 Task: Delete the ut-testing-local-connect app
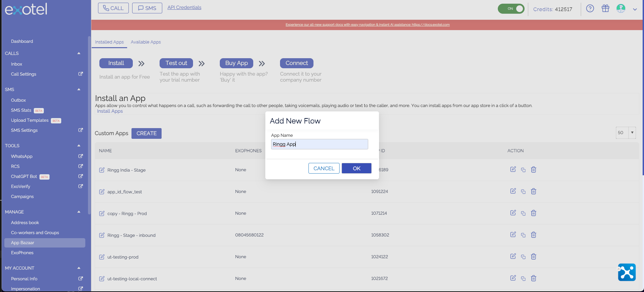(x=534, y=278)
